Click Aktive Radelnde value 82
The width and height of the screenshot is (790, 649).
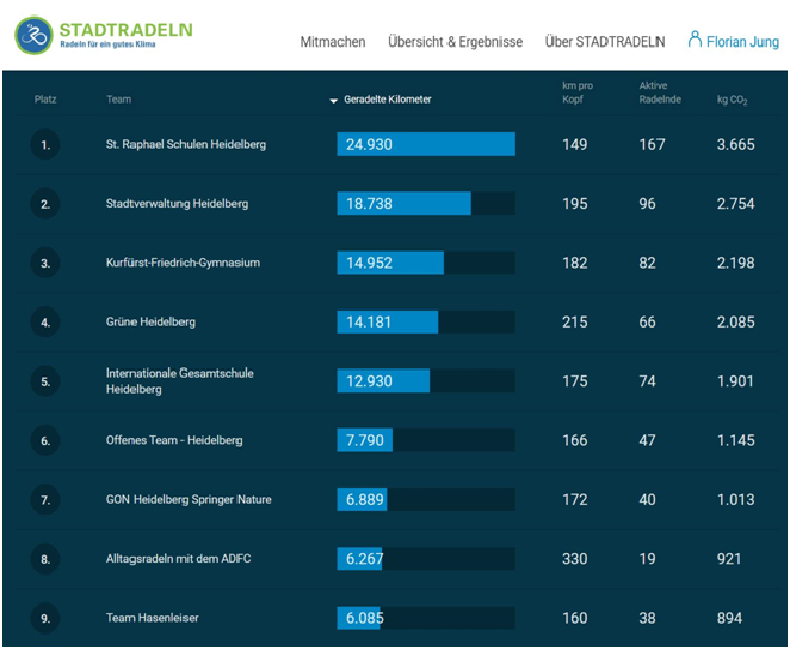647,263
